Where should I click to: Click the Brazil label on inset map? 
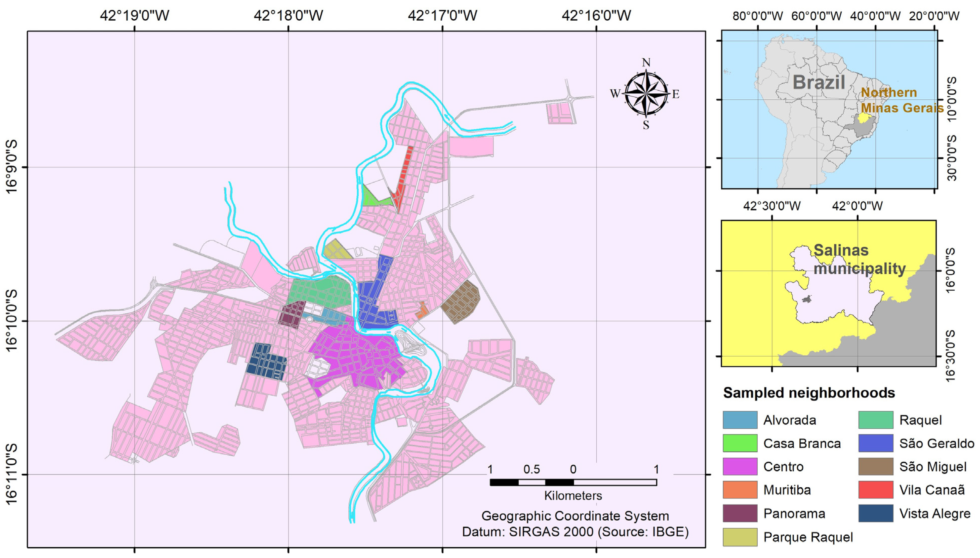[819, 82]
